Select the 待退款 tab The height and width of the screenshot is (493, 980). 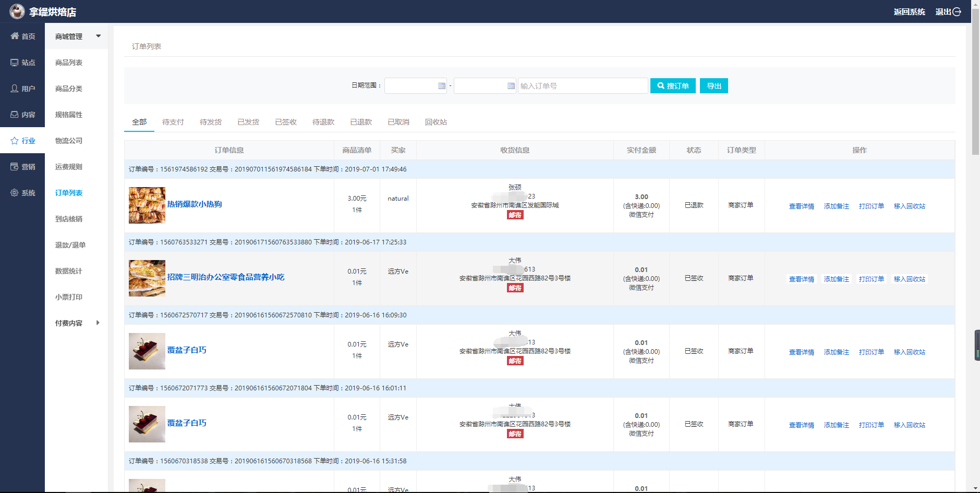pos(323,122)
